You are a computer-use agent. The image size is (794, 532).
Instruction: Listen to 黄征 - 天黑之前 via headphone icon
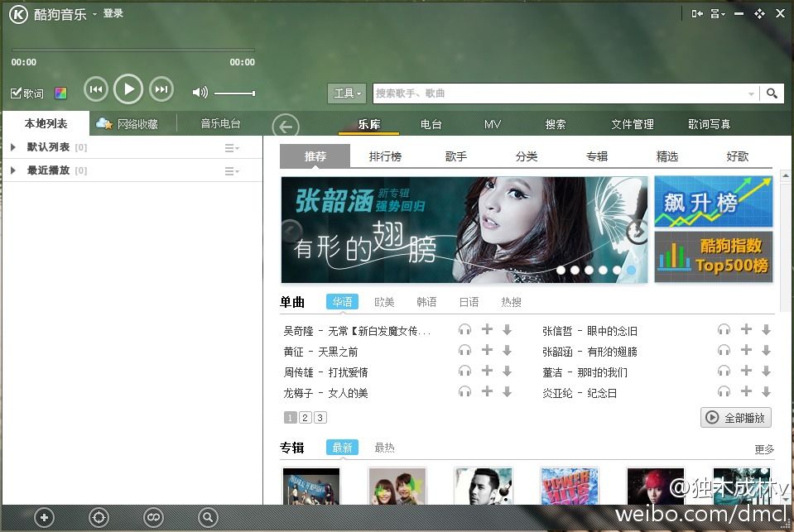tap(464, 350)
